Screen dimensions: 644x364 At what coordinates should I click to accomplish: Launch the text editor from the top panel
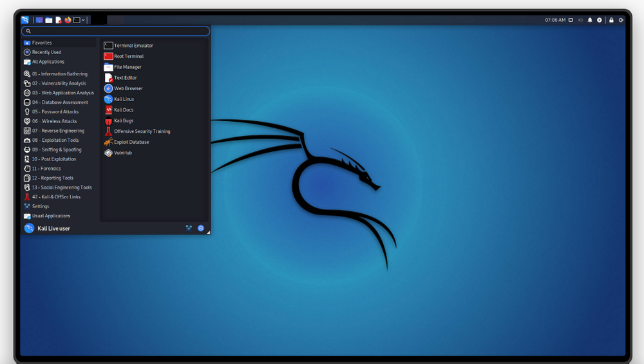(59, 20)
